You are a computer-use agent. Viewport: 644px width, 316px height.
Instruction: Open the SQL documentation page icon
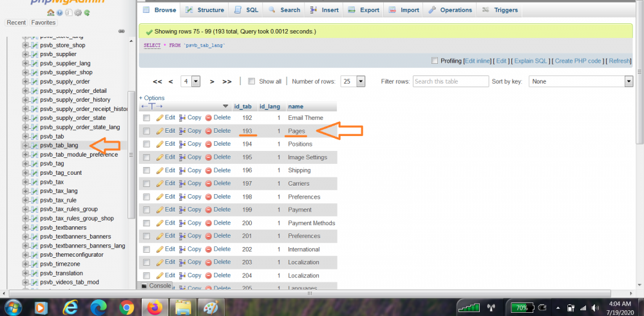pos(69,13)
